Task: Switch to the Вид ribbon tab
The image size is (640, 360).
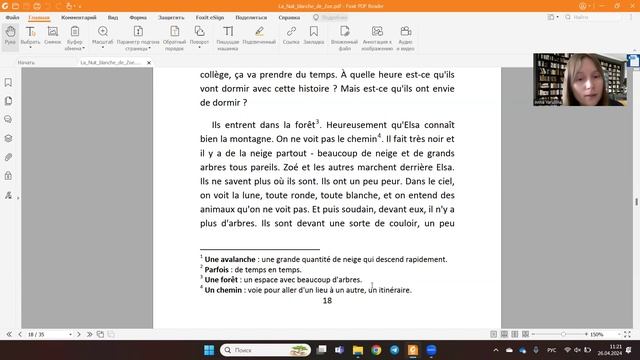Action: click(x=113, y=18)
